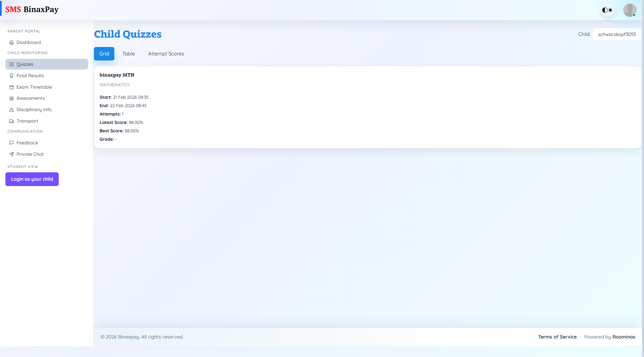The width and height of the screenshot is (644, 357).
Task: Select the Dashboard home icon in sidebar
Action: click(x=12, y=42)
